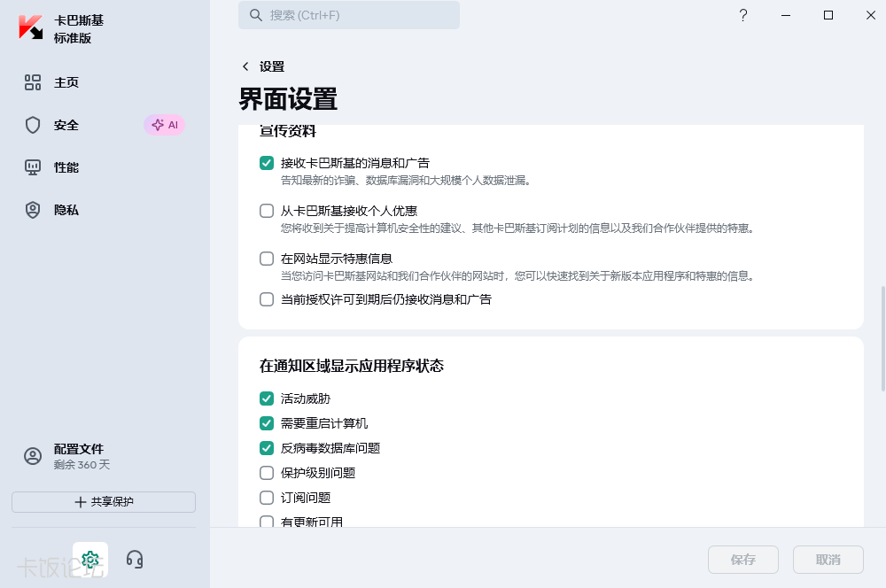Viewport: 886px width, 588px height.
Task: Uncheck 活动威胁 checkbox
Action: coord(267,398)
